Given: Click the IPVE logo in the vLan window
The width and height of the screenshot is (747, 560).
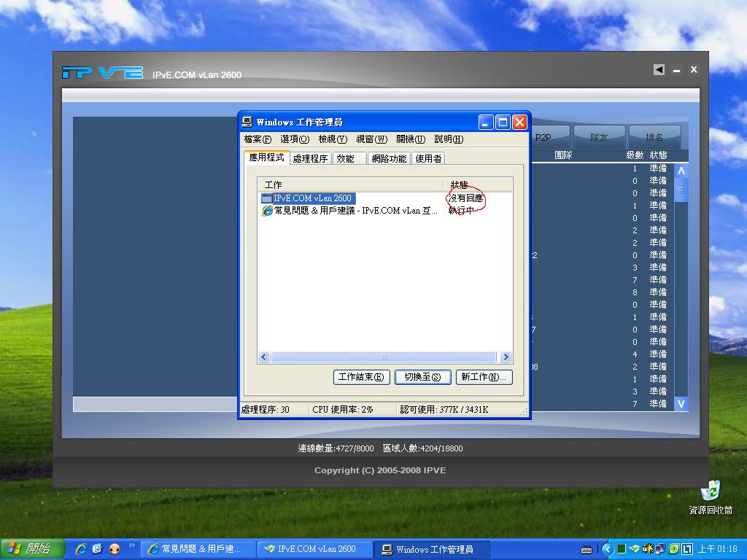Looking at the screenshot, I should (x=102, y=73).
